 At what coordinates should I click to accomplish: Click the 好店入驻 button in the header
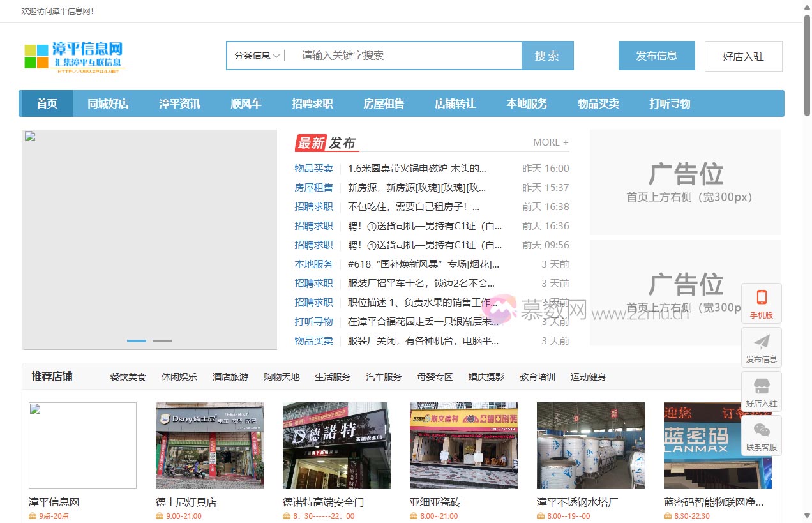tap(743, 56)
